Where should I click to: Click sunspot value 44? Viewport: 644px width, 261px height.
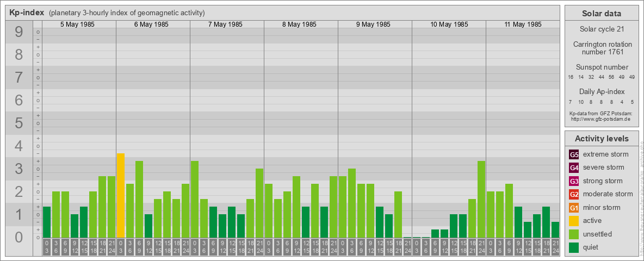[x=601, y=77]
